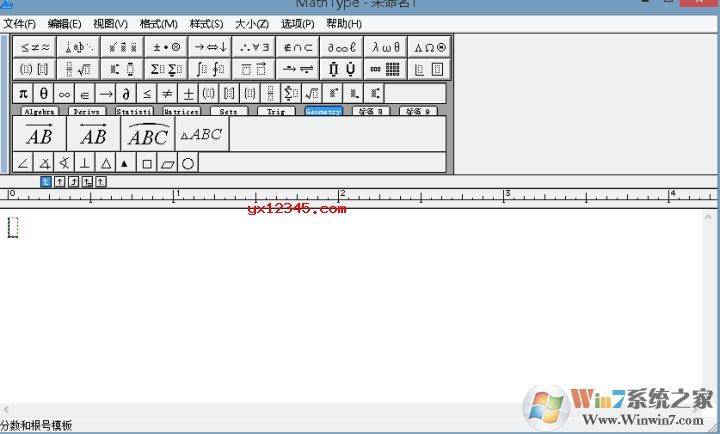
Task: Insert curly braces template from small bar
Action: 250,94
